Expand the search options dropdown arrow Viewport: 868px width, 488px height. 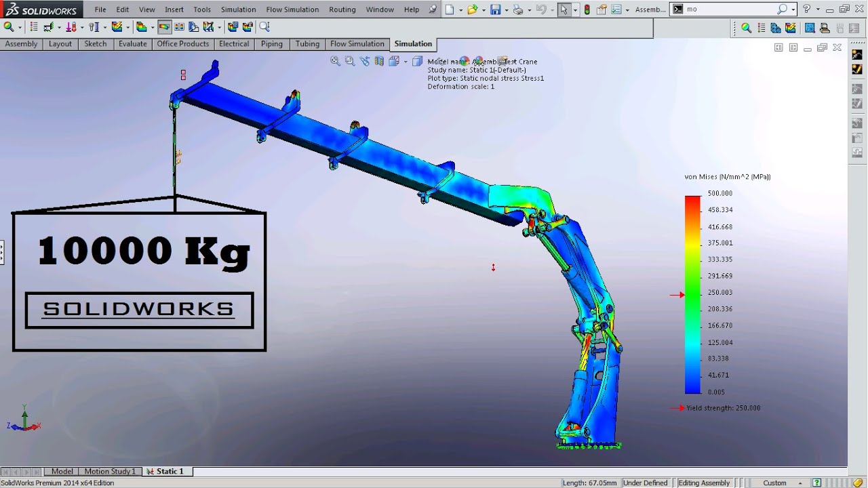click(793, 10)
